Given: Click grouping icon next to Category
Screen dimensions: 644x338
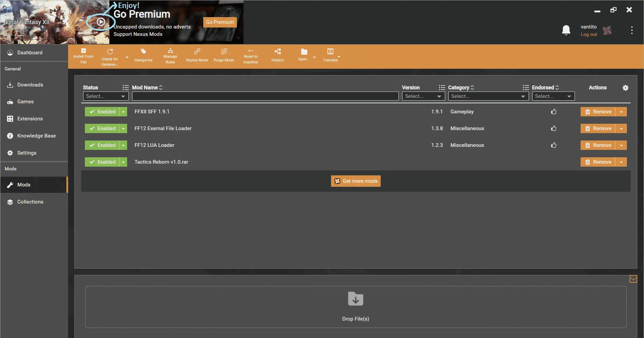Looking at the screenshot, I should [x=442, y=88].
